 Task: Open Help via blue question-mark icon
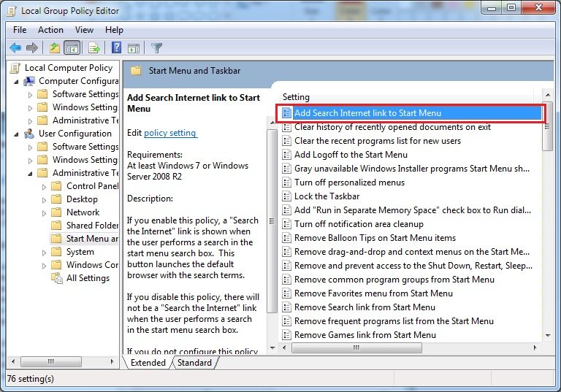point(117,47)
